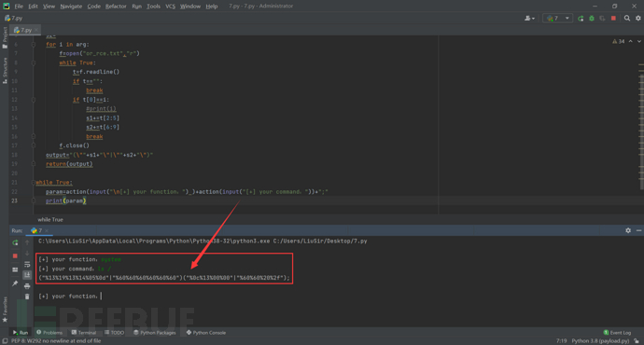The image size is (644, 345).
Task: Collapse the for loop fold at line 6
Action: [34, 45]
